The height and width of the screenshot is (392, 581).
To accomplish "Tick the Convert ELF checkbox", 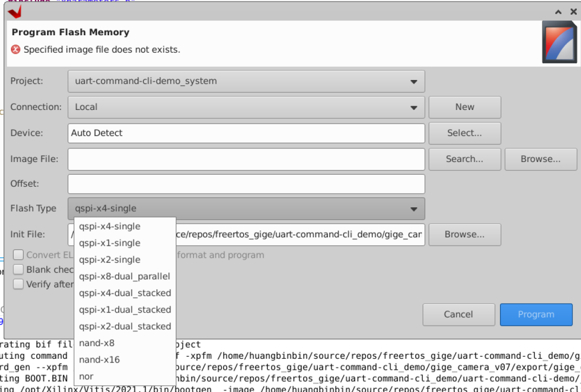I will tap(18, 255).
